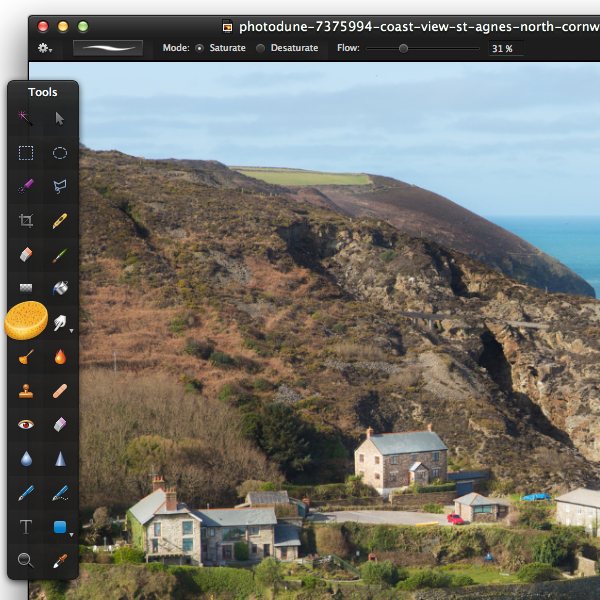
Task: Click the Tools palette header
Action: coord(42,92)
